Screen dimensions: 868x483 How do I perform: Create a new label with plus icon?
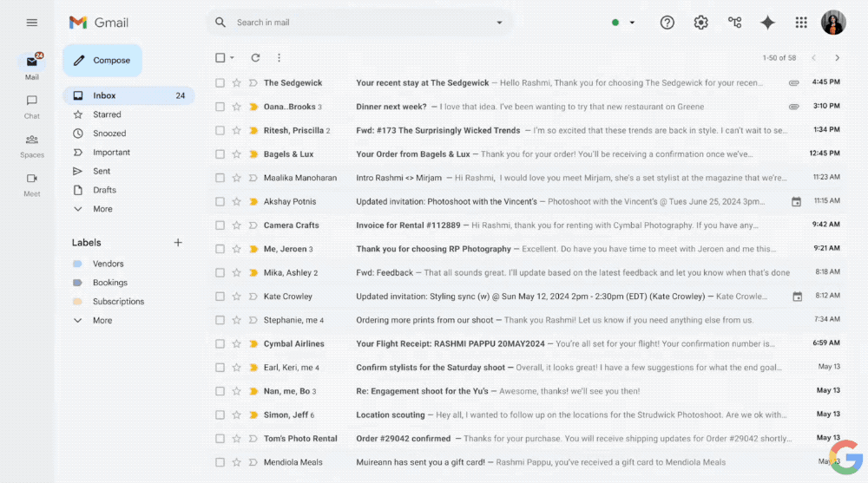point(178,243)
